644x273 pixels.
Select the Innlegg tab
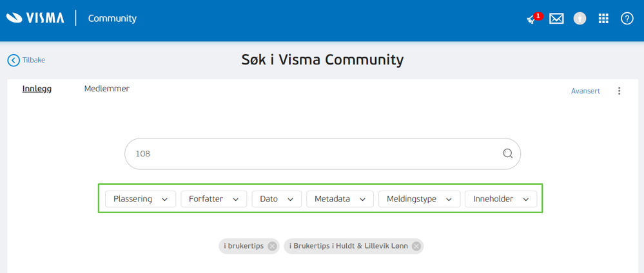37,89
